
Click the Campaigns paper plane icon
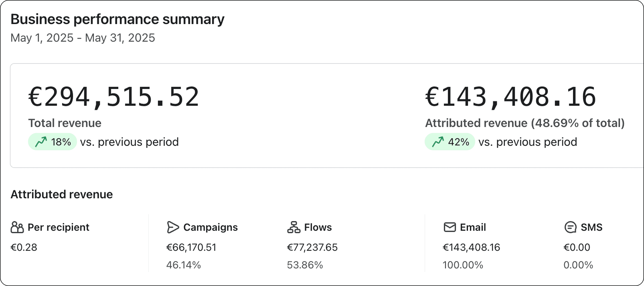(x=173, y=227)
